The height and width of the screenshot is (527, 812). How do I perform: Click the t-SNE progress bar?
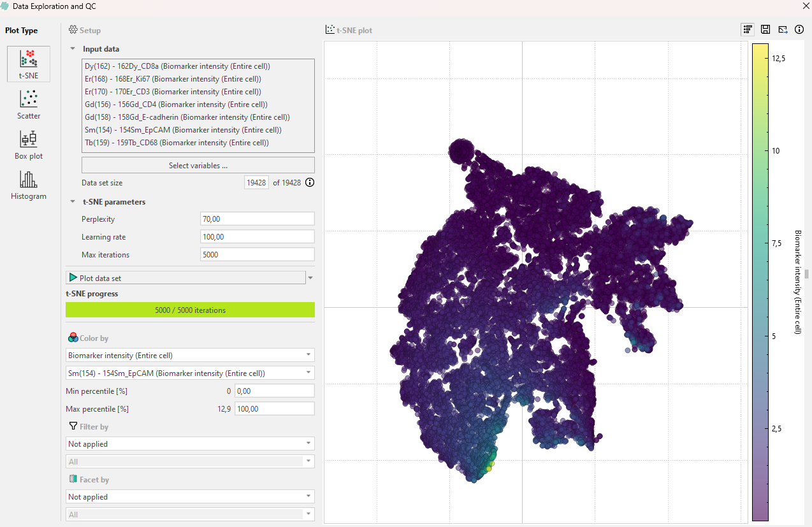[x=190, y=310]
